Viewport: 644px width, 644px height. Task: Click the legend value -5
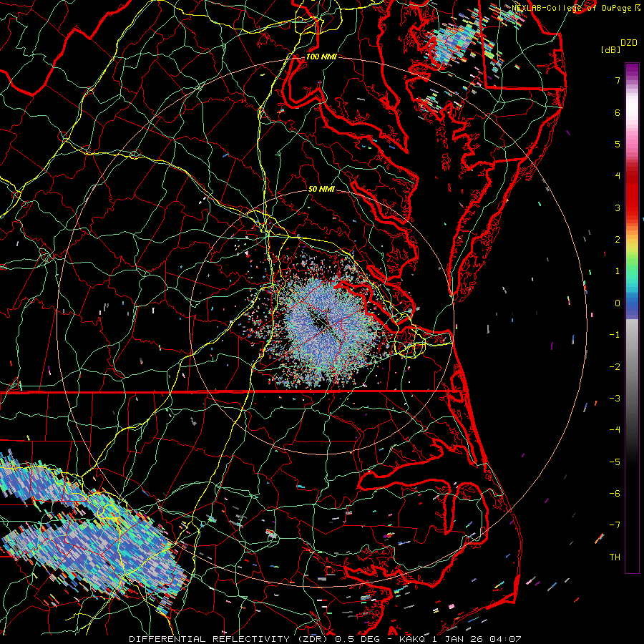coord(615,462)
